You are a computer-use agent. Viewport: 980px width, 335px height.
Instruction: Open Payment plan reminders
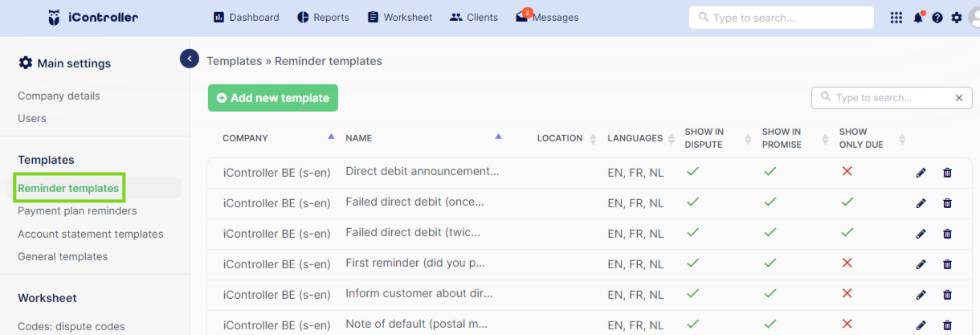tap(77, 210)
